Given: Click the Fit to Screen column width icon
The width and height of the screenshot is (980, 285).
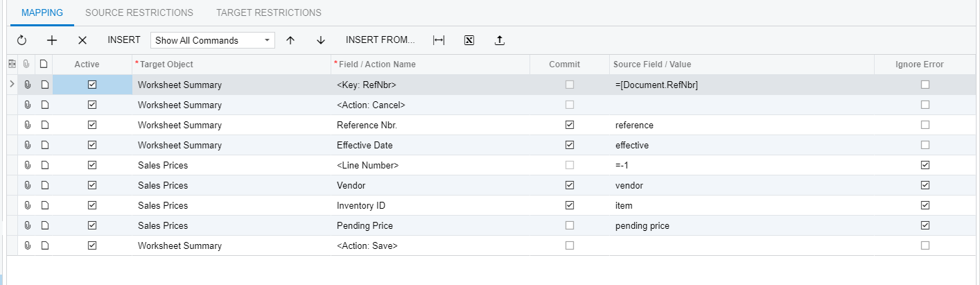Looking at the screenshot, I should pyautogui.click(x=439, y=40).
